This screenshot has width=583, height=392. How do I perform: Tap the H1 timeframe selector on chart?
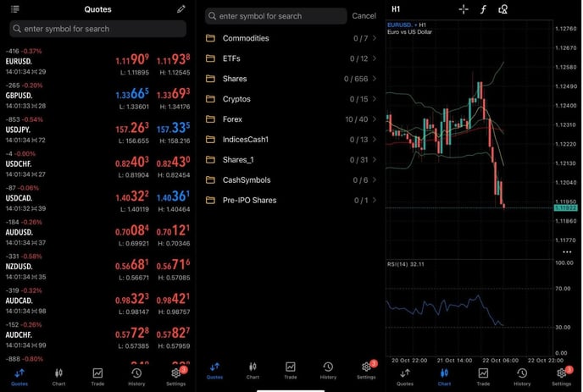[396, 9]
